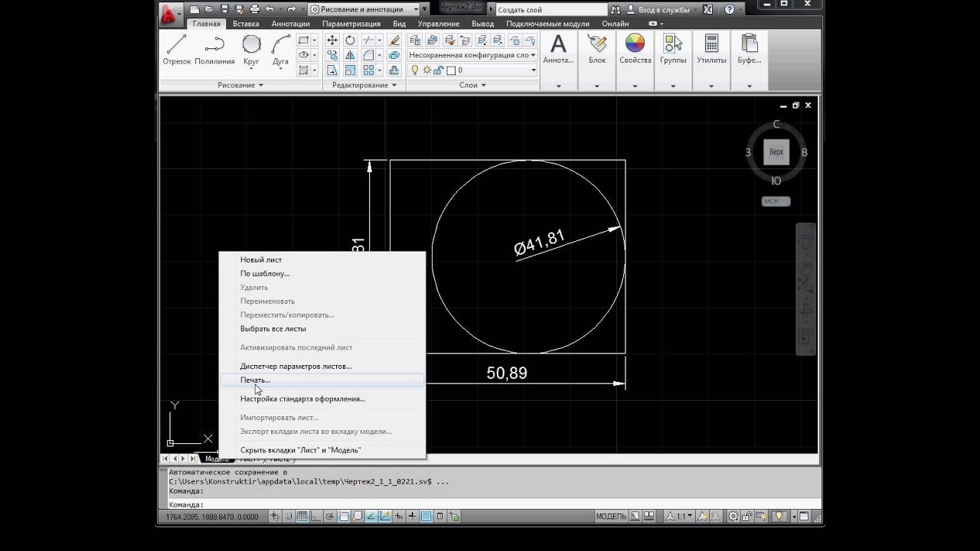Expand the Слои panel
This screenshot has height=551, width=980.
click(472, 85)
